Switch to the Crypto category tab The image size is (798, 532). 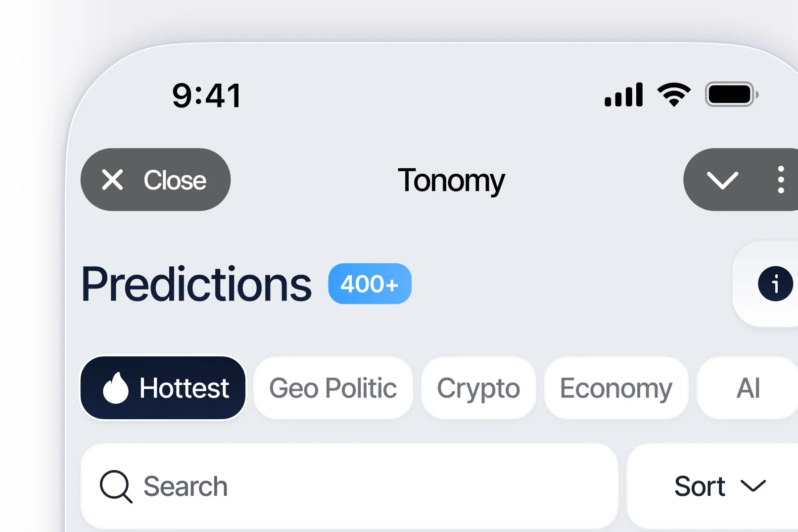pyautogui.click(x=478, y=388)
